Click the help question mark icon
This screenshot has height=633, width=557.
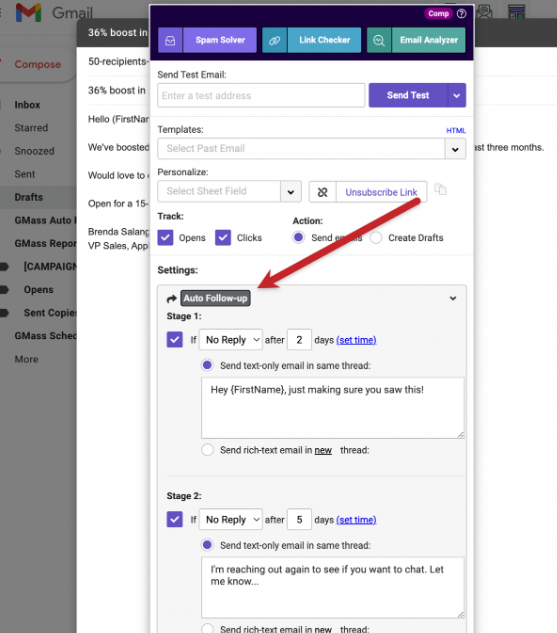461,14
